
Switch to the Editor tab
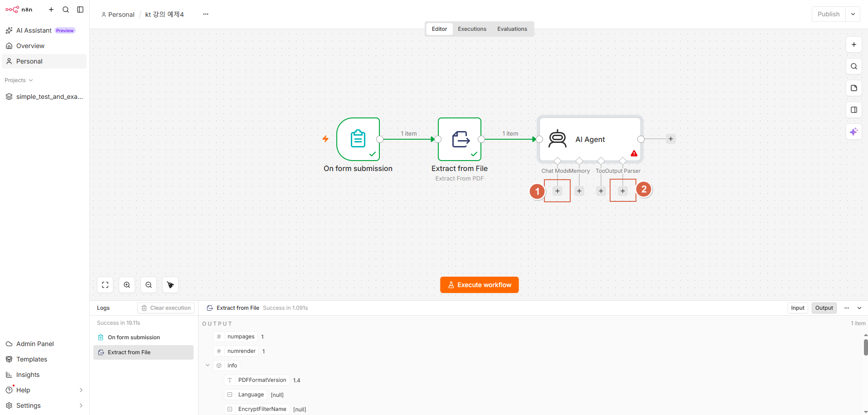[439, 29]
